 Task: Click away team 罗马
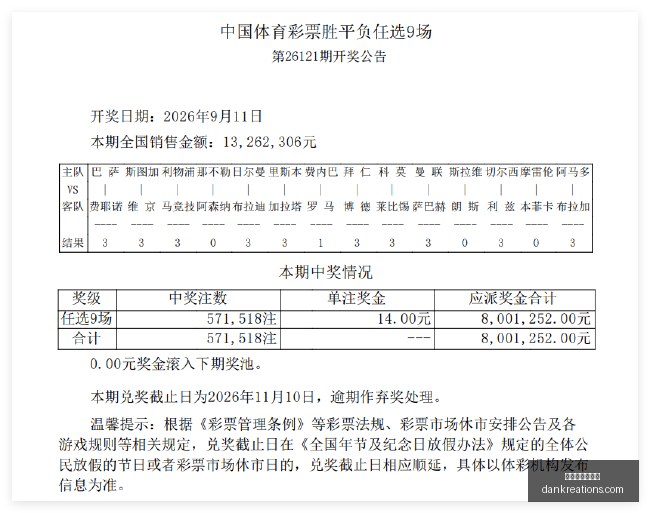click(x=321, y=206)
